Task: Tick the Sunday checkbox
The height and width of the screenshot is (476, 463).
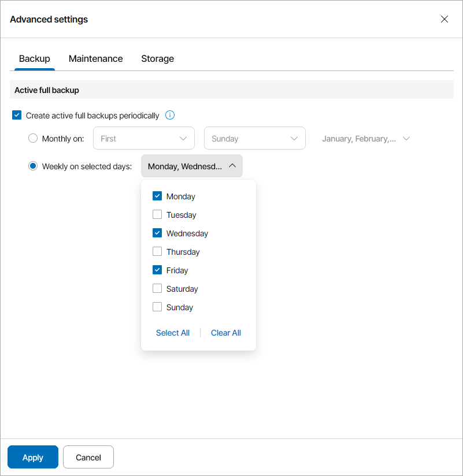Action: tap(157, 307)
